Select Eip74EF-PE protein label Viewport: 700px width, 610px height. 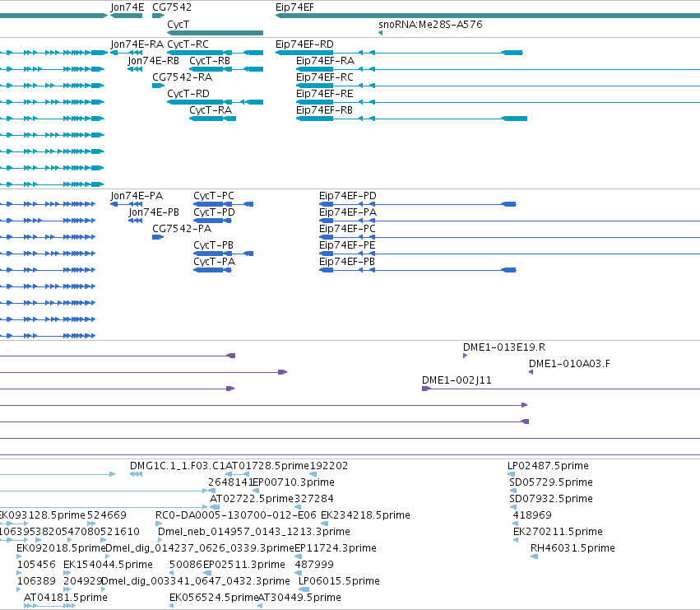coord(347,245)
